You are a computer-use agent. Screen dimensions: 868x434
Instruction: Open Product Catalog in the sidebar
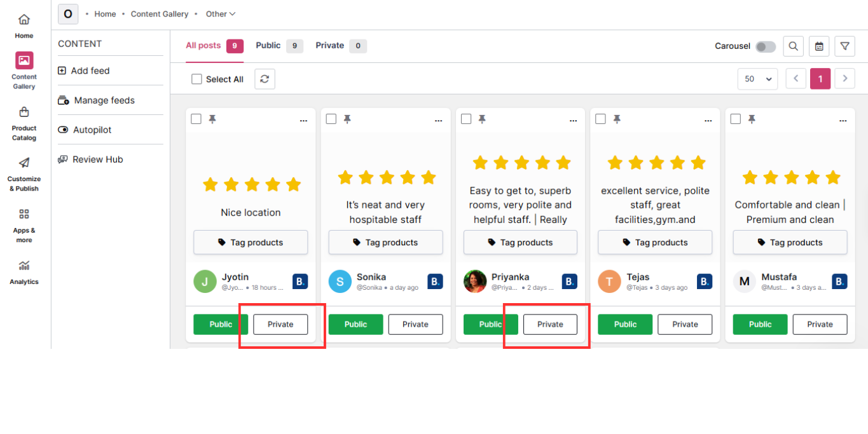[x=24, y=123]
